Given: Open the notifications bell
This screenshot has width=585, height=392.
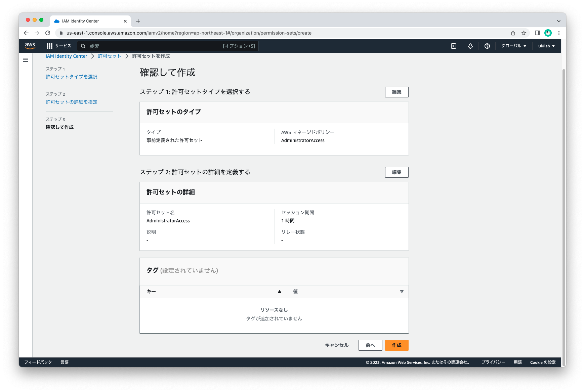Looking at the screenshot, I should [470, 46].
